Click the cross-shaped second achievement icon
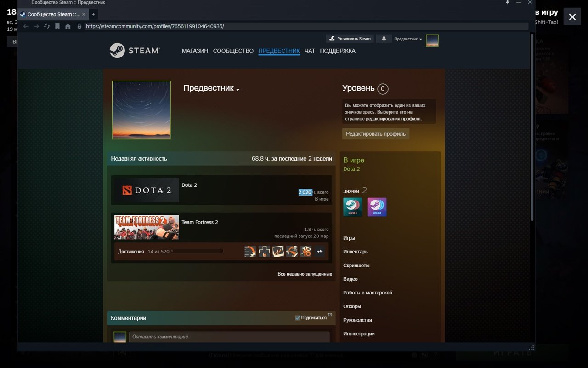This screenshot has width=588, height=368. click(264, 251)
